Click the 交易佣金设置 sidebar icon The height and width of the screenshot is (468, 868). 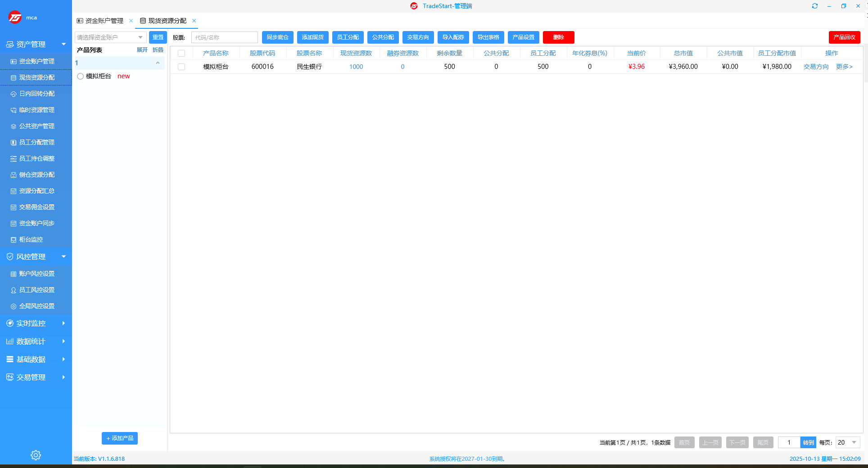(x=14, y=207)
